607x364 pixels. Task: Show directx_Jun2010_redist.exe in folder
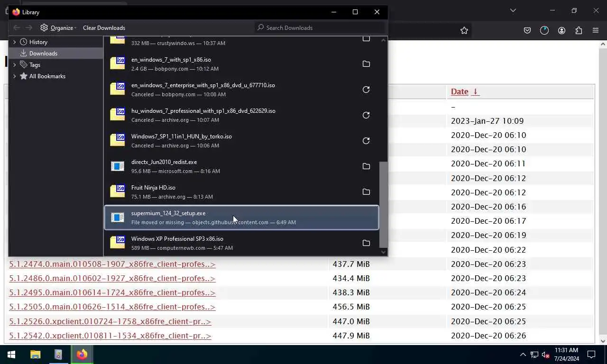[x=366, y=166]
